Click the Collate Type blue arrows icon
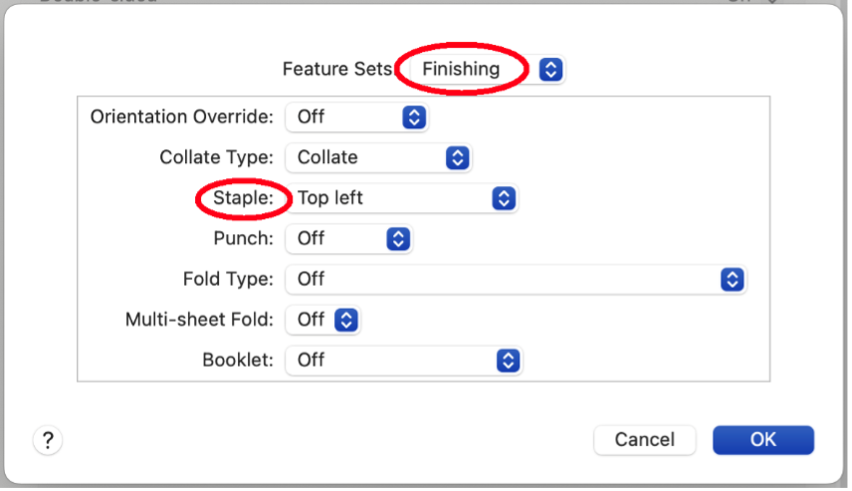 point(458,158)
